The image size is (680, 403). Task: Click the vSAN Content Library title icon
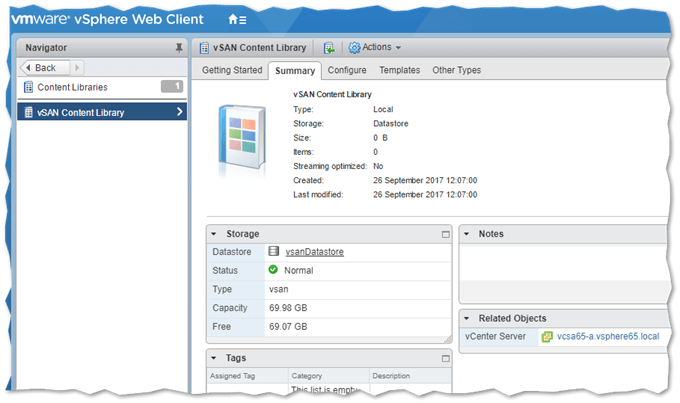pos(204,48)
